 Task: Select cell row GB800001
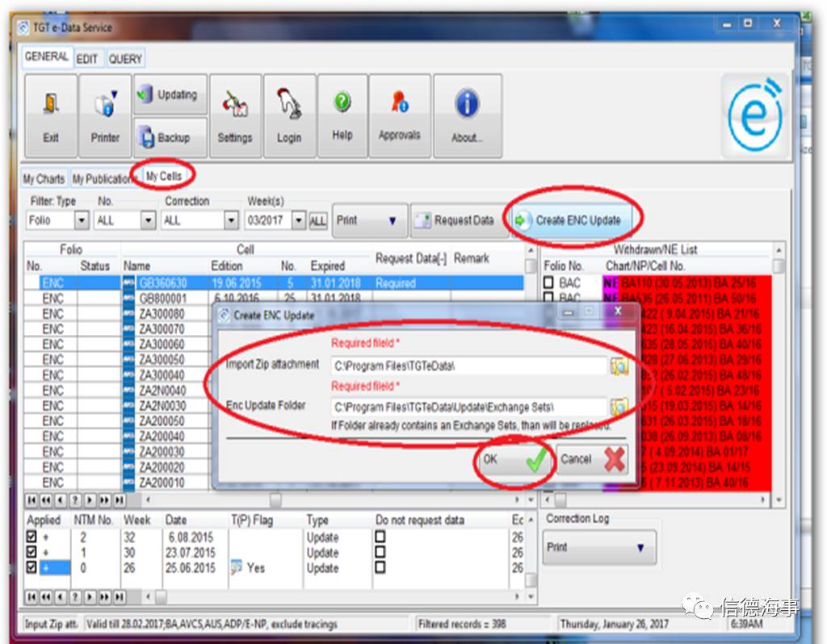[x=275, y=299]
